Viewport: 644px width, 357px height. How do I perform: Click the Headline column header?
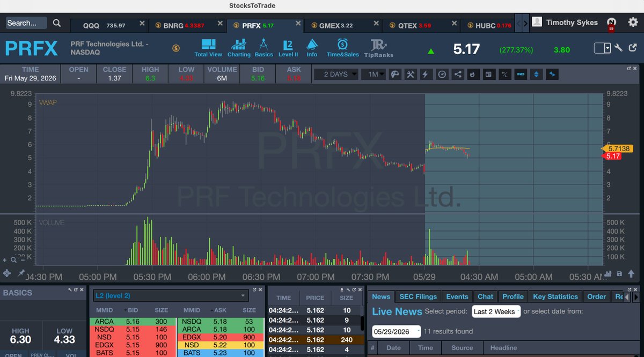coord(502,348)
